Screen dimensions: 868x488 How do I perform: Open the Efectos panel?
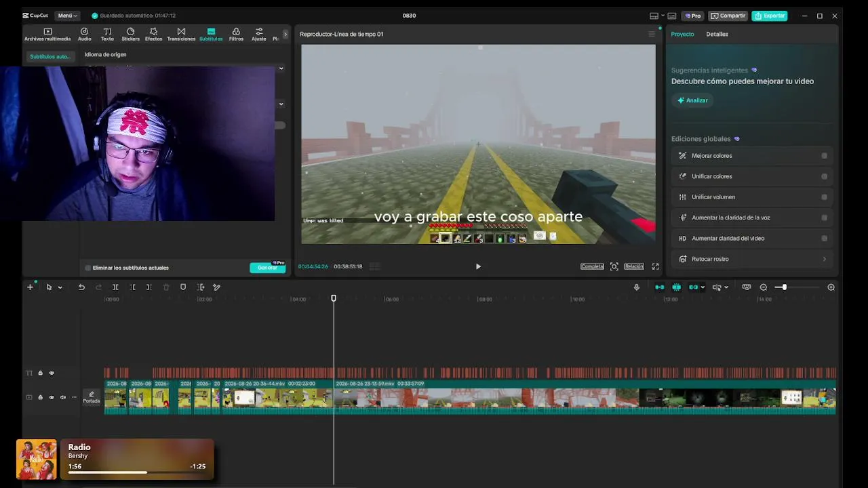click(153, 35)
